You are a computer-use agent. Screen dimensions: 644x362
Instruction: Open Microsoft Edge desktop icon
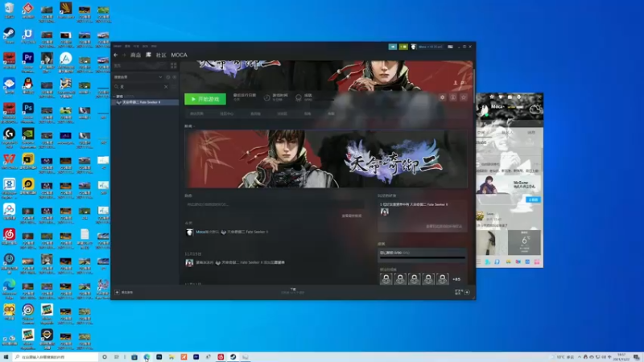9,286
